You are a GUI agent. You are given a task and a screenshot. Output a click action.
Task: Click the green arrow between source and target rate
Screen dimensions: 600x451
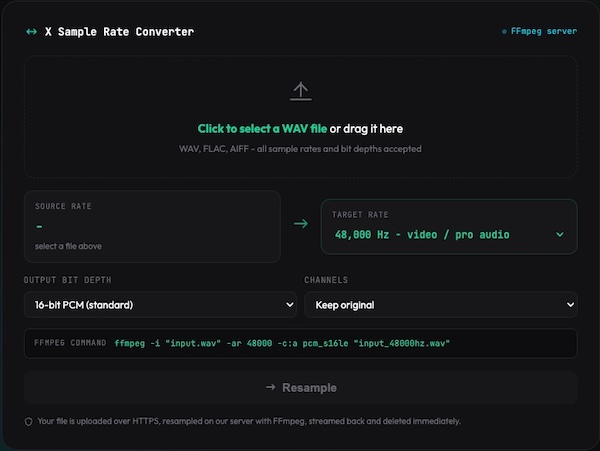pyautogui.click(x=301, y=223)
